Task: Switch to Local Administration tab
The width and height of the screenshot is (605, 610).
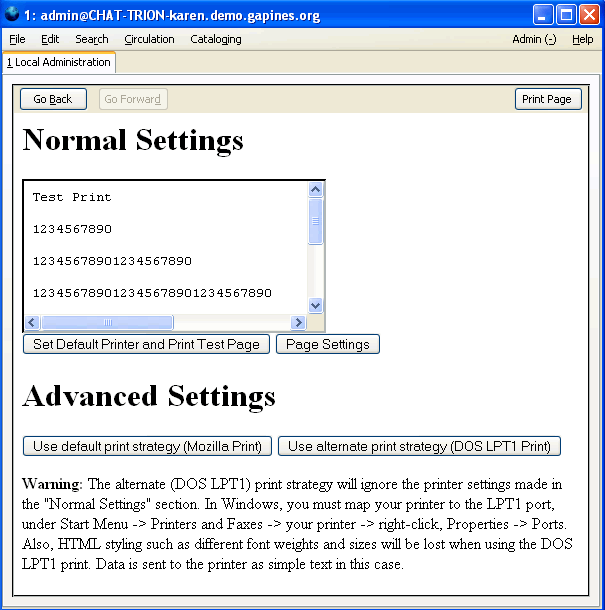Action: (x=59, y=62)
